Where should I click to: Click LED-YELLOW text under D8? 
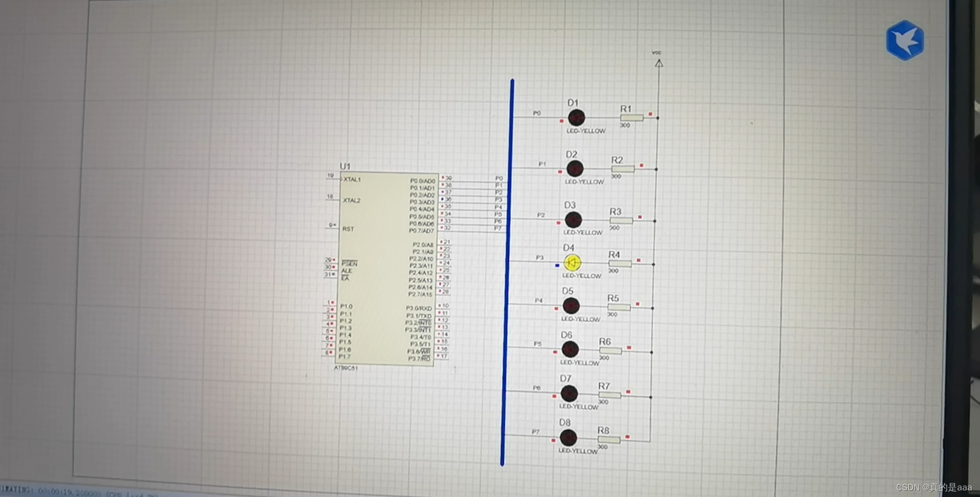coord(578,451)
